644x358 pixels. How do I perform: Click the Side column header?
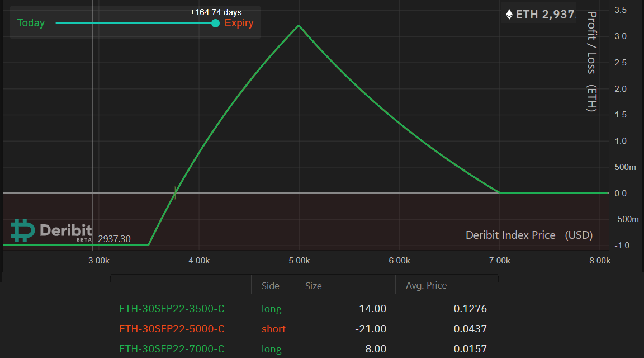point(270,286)
